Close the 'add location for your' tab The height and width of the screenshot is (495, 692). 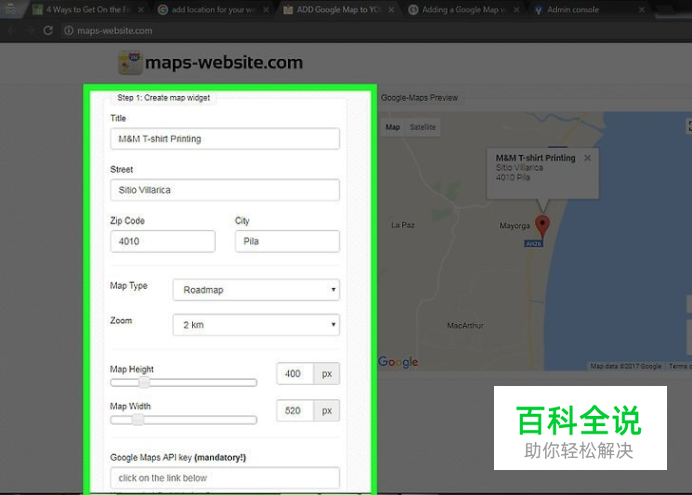click(266, 9)
